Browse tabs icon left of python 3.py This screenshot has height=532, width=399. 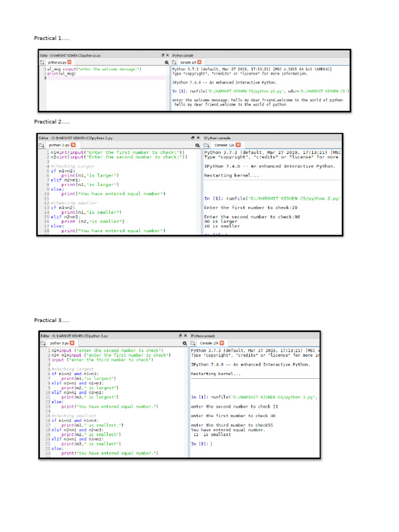43,343
